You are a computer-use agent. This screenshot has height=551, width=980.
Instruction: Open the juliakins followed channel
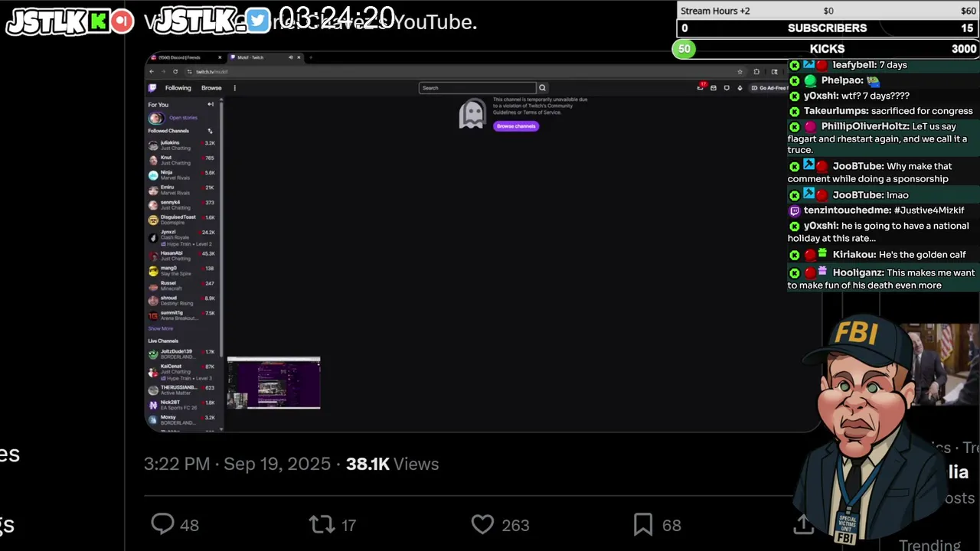(182, 145)
